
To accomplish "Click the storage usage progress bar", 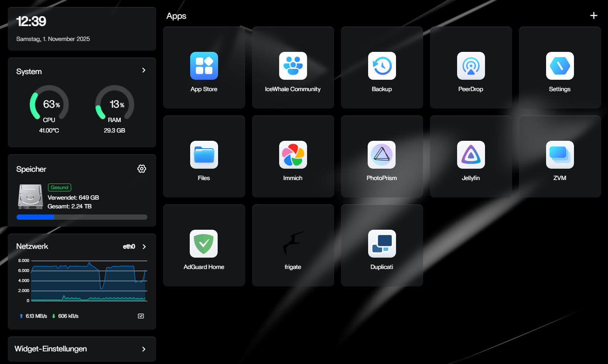I will [82, 217].
